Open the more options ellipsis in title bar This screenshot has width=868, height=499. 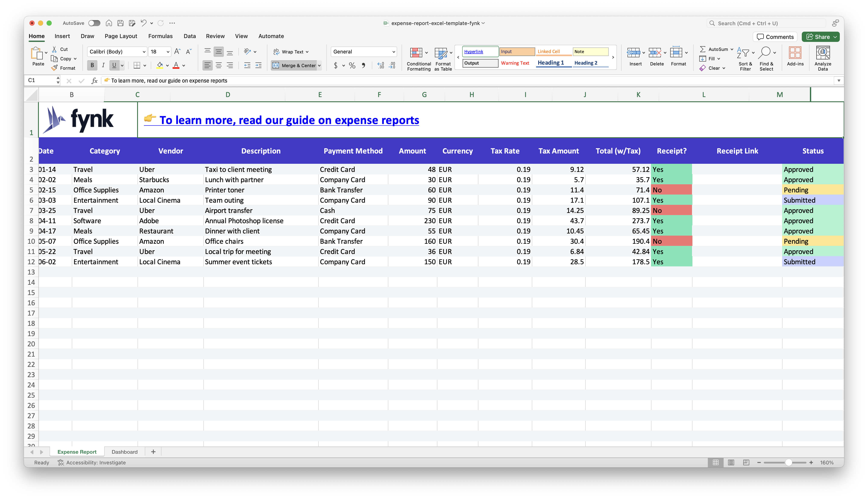point(172,23)
